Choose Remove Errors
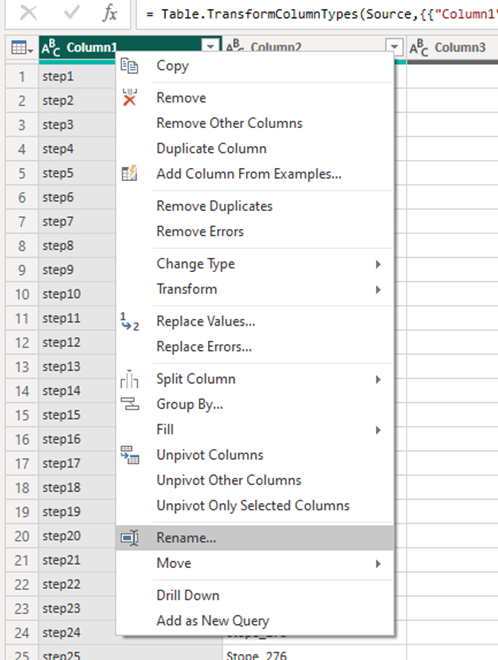Viewport: 498px width, 660px height. (x=200, y=232)
